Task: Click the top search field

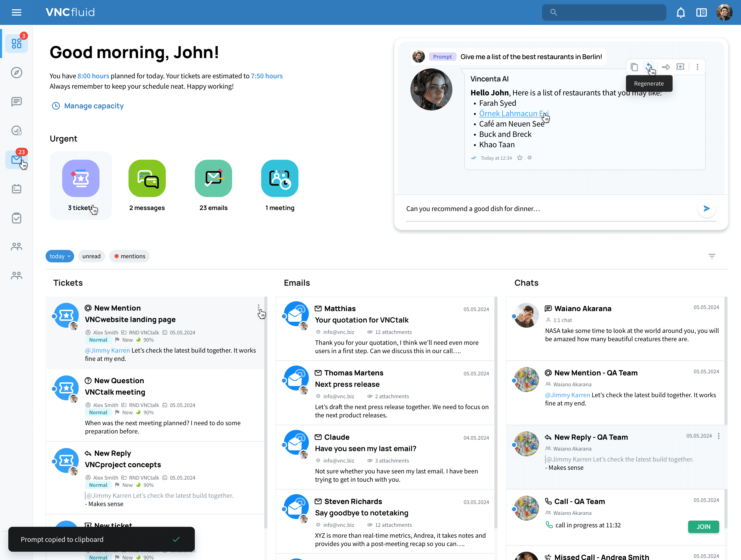Action: (604, 12)
